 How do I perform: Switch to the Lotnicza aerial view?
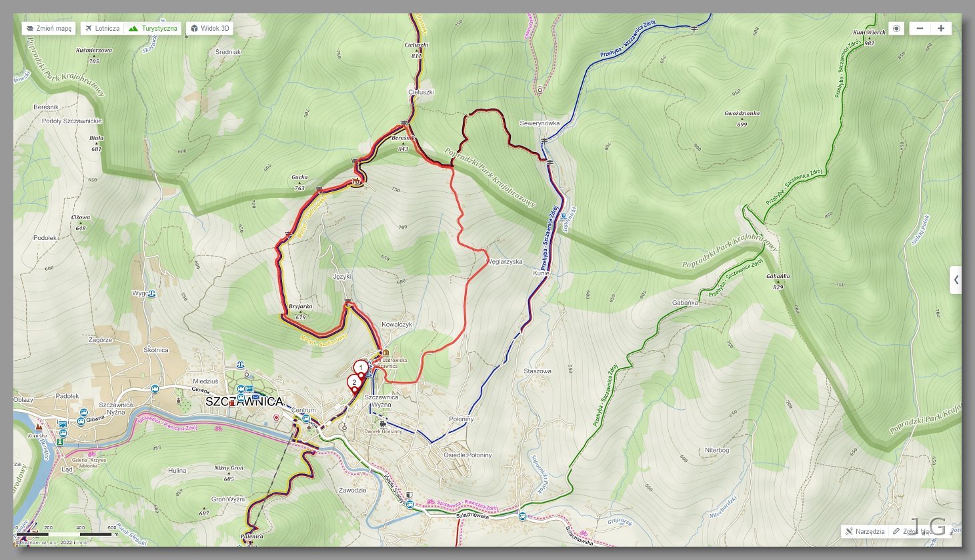[103, 29]
